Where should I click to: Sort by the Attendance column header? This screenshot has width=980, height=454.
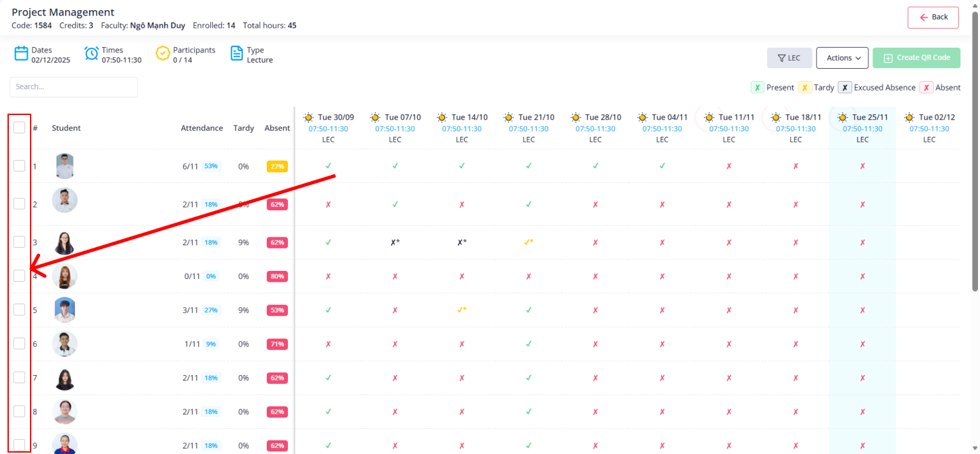201,128
